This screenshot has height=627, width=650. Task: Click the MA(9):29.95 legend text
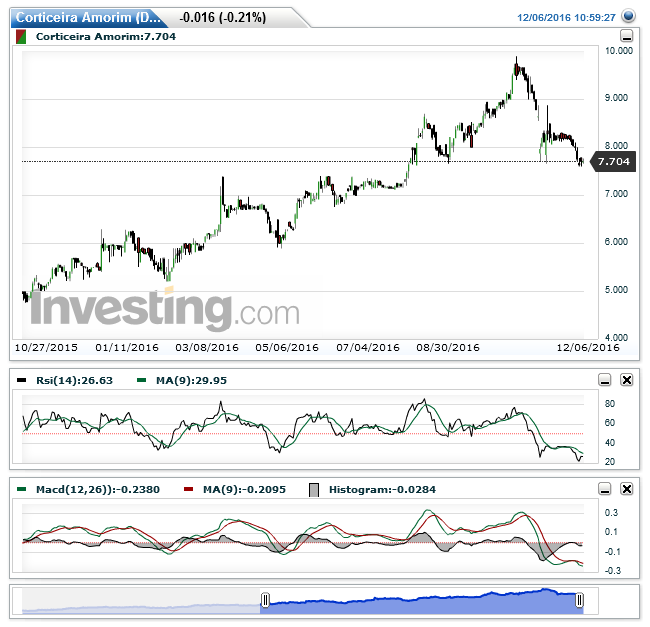(x=191, y=380)
